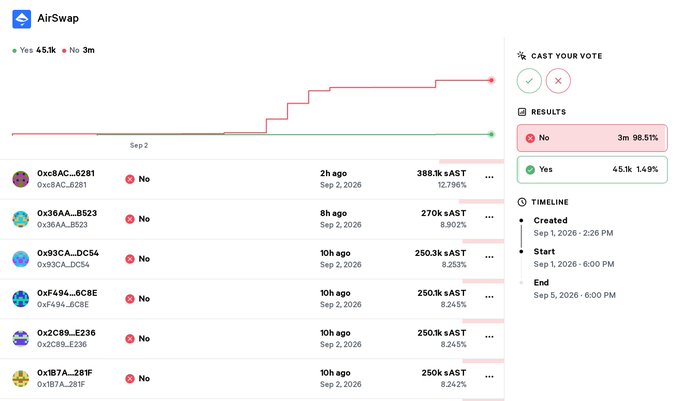The width and height of the screenshot is (680, 401).
Task: Click the AirSwap logo icon
Action: [x=22, y=19]
